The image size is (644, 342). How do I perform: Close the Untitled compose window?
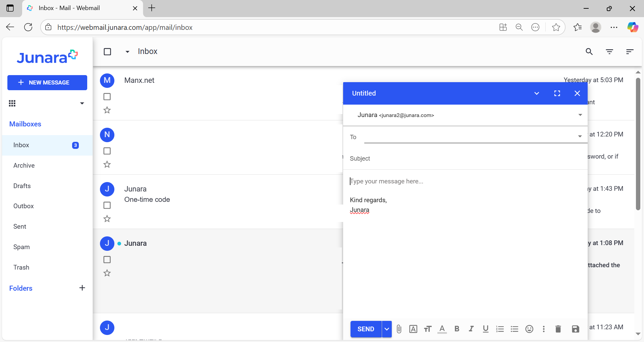pyautogui.click(x=577, y=93)
